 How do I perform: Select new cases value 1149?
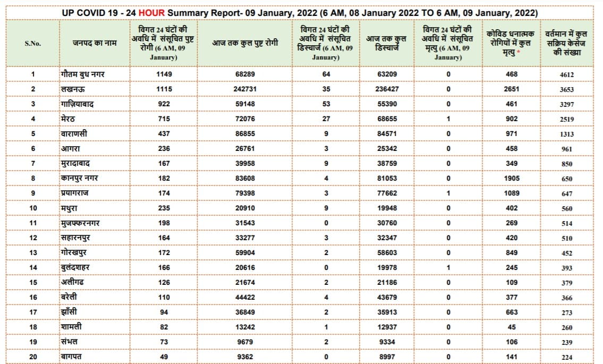click(164, 74)
